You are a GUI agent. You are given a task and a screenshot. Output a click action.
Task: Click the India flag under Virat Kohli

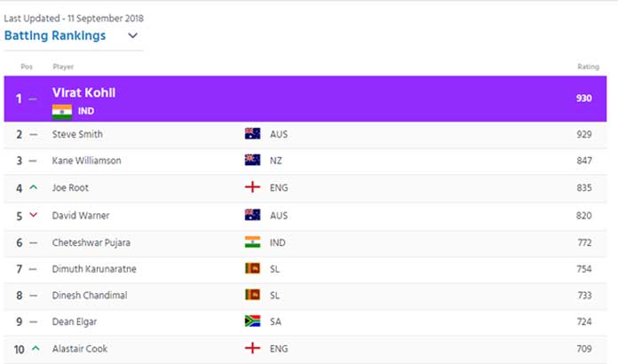pyautogui.click(x=62, y=112)
